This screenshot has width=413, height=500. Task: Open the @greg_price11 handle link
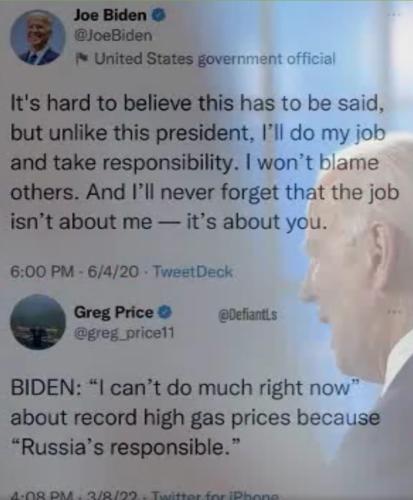coord(124,333)
